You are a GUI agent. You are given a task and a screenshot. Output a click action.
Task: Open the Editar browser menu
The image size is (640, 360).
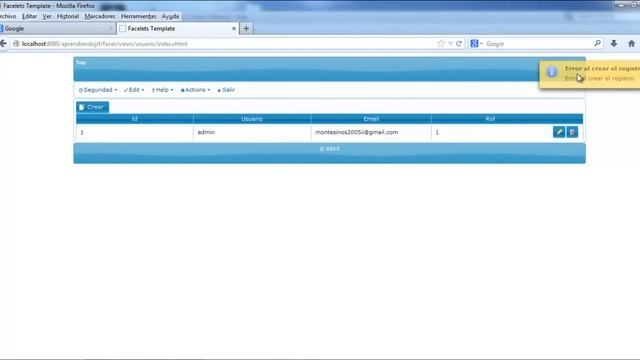click(x=29, y=16)
